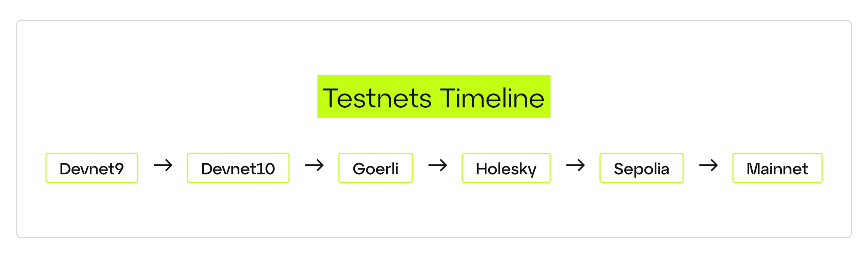Viewport: 868px width, 258px height.
Task: Click the letter H in Holesky
Action: point(482,169)
